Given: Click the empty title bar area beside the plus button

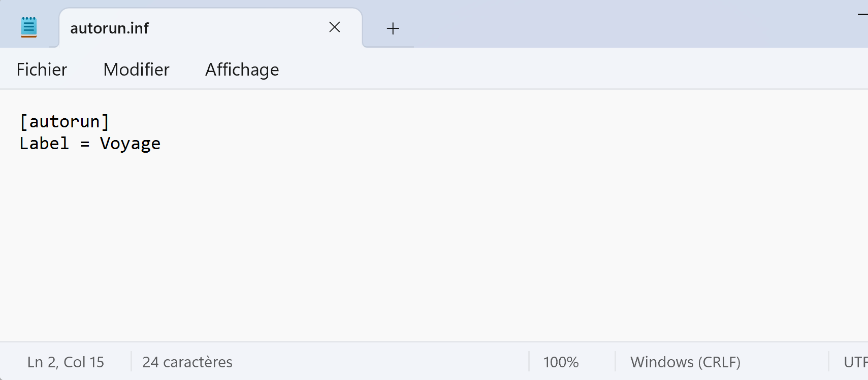Looking at the screenshot, I should (609, 23).
